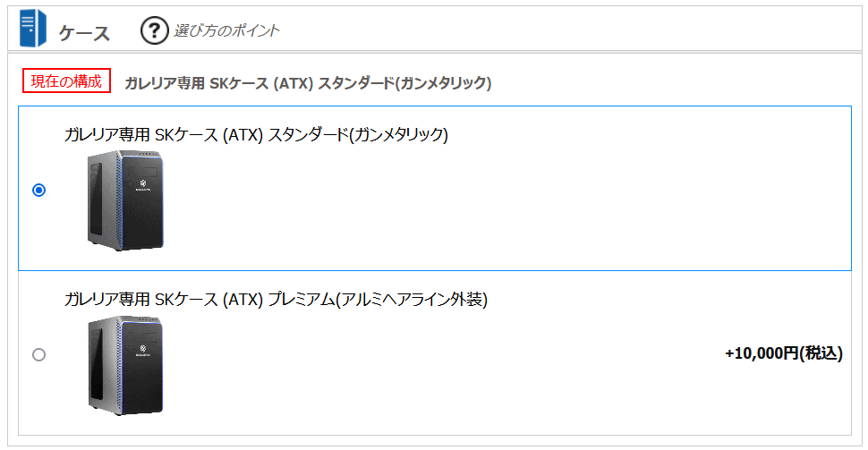Click the red 現在の構成 badge
This screenshot has width=868, height=450.
[x=66, y=81]
